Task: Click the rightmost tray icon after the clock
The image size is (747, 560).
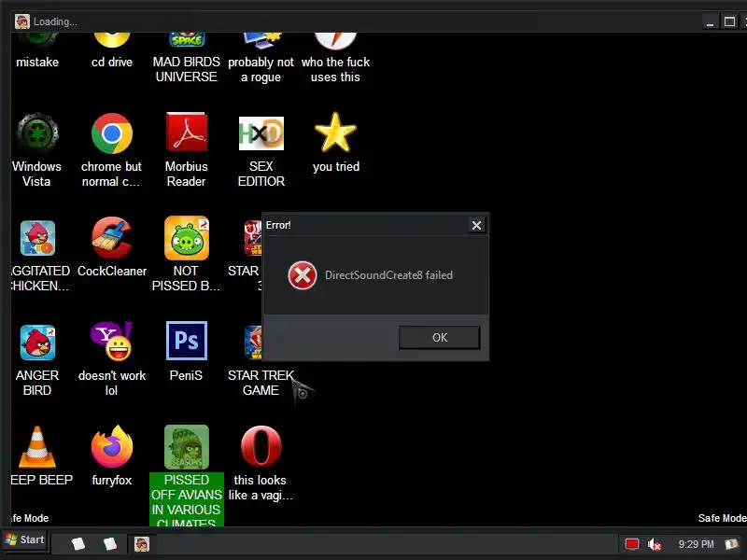Action: point(731,544)
